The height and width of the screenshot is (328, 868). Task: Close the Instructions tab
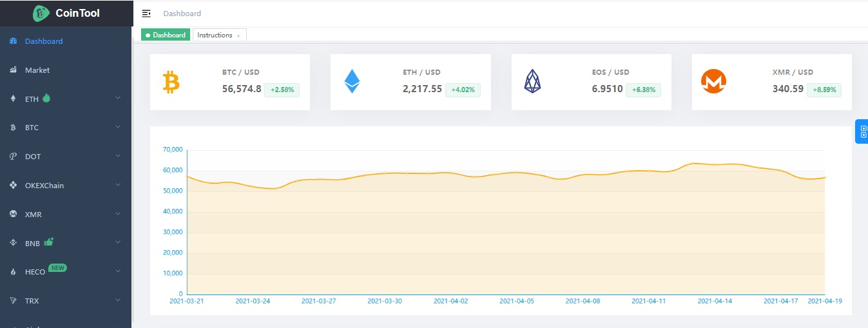pos(238,35)
